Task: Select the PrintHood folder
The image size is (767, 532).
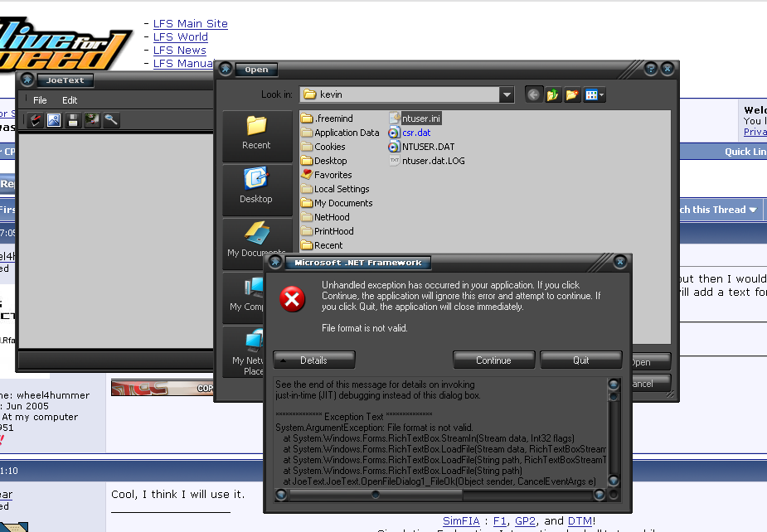Action: 328,232
